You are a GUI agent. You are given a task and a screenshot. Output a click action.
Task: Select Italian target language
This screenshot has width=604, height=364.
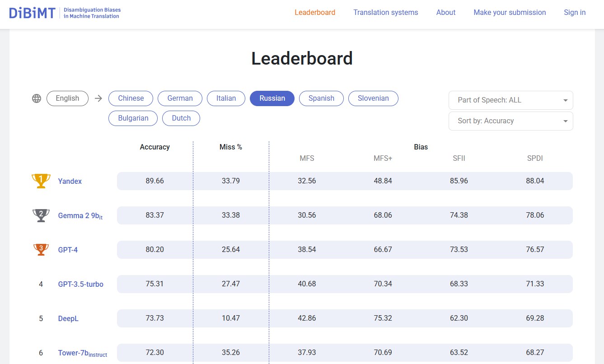pyautogui.click(x=226, y=98)
